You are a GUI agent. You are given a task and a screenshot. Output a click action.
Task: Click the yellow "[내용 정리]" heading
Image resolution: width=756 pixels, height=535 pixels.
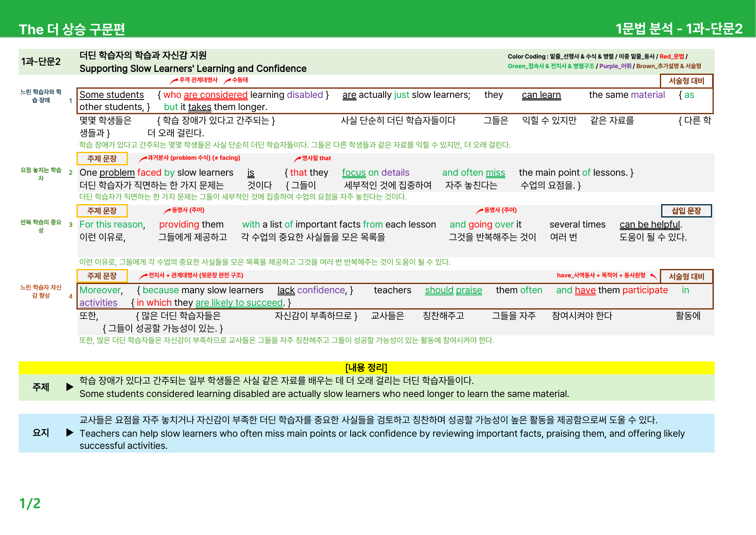(x=367, y=368)
